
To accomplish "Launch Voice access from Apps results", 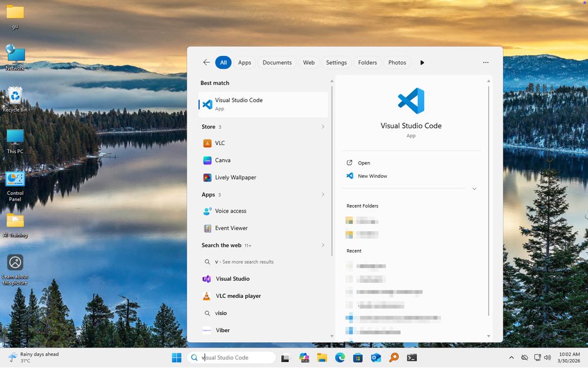I will tap(230, 211).
